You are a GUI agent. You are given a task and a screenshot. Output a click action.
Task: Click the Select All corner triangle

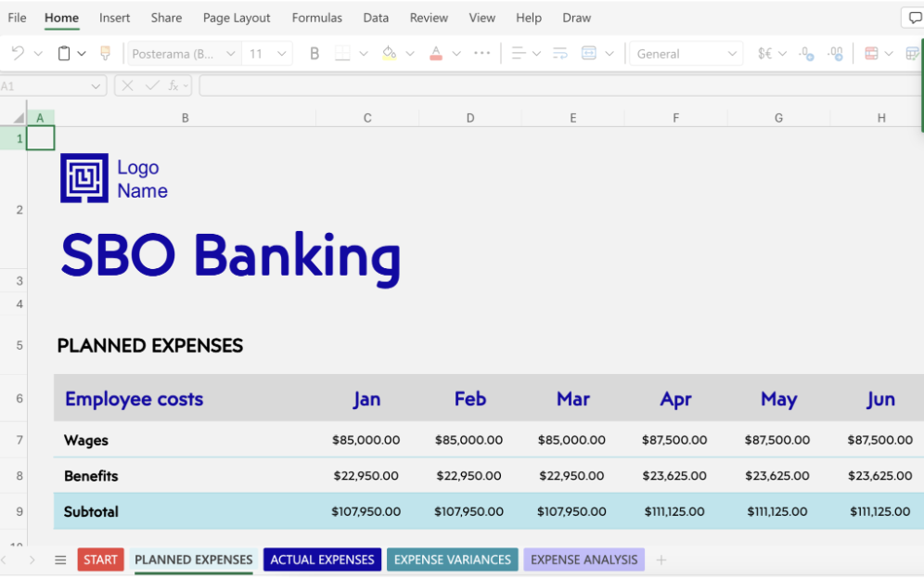tap(19, 117)
